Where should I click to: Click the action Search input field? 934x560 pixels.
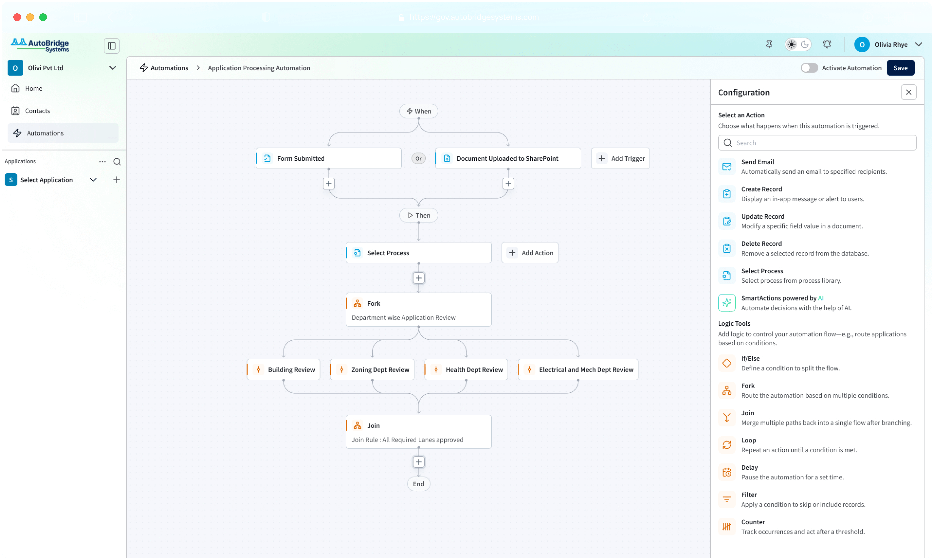pyautogui.click(x=823, y=143)
